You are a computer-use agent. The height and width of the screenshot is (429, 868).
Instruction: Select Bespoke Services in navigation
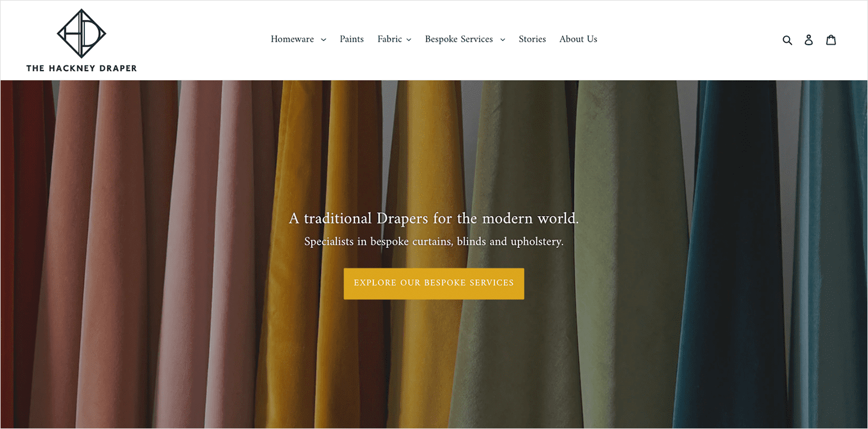(459, 39)
